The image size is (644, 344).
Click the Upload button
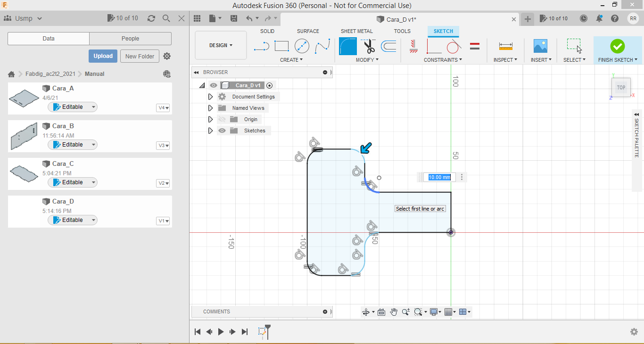103,56
